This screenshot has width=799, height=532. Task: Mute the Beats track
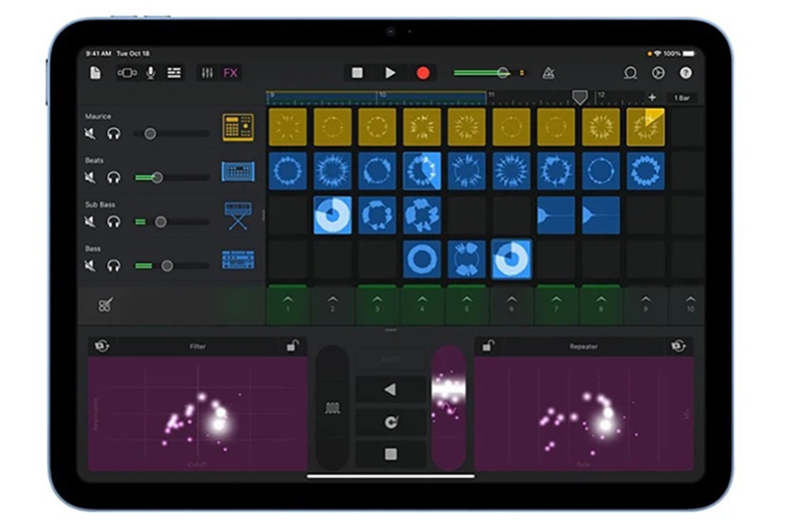[90, 177]
